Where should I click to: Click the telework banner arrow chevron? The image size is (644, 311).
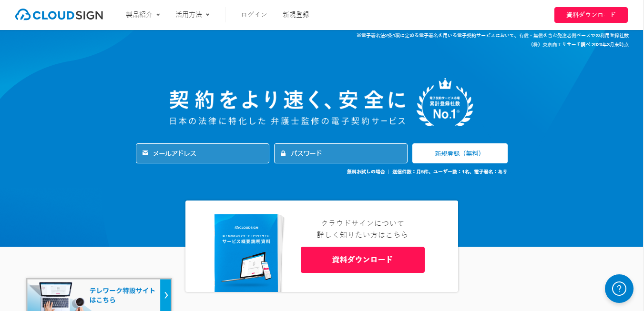[166, 295]
